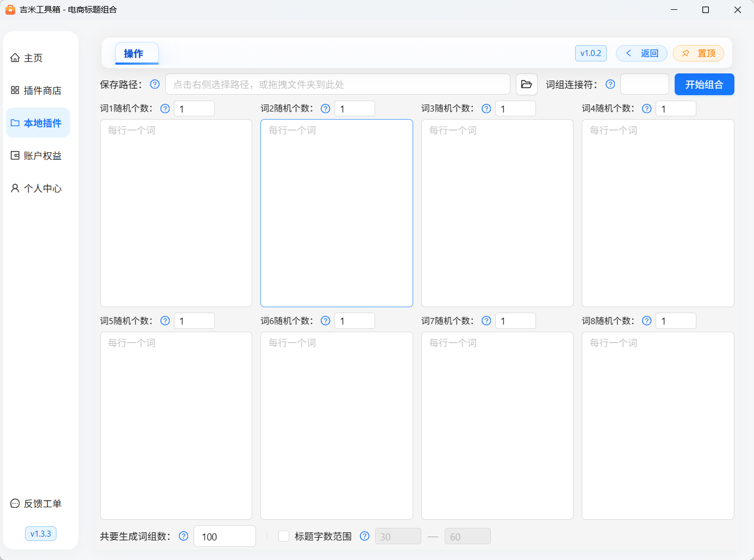754x560 pixels.
Task: Click help icon next to 词组连接符
Action: [610, 84]
